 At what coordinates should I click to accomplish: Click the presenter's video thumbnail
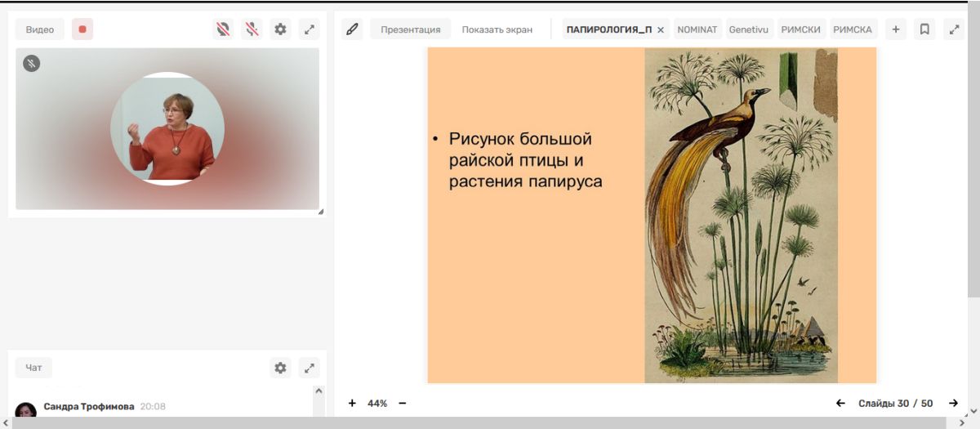tap(167, 128)
